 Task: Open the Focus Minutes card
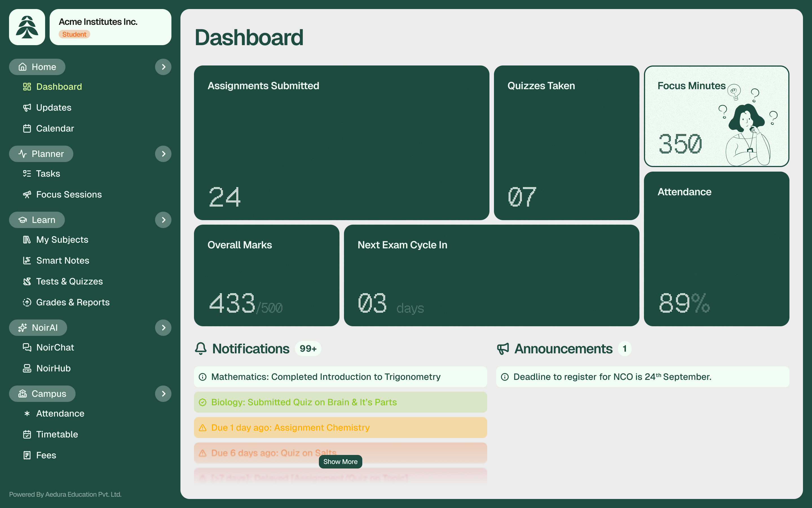point(716,116)
